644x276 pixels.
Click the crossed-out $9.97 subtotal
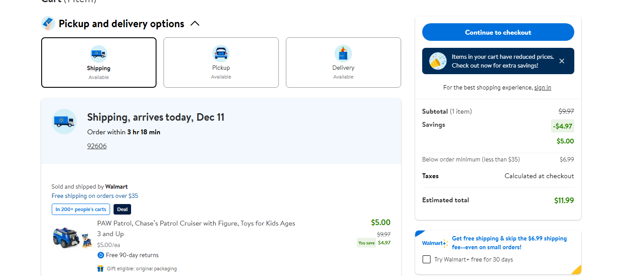click(x=566, y=111)
